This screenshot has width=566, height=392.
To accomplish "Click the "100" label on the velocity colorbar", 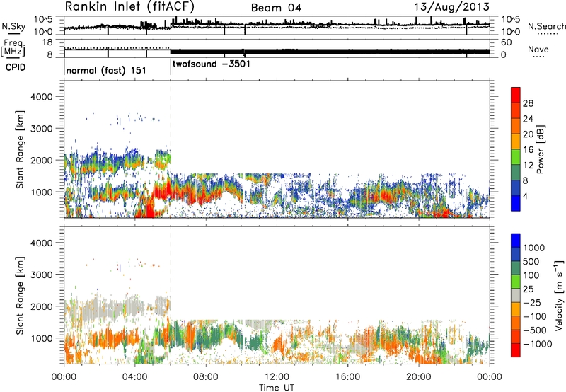I will [531, 275].
